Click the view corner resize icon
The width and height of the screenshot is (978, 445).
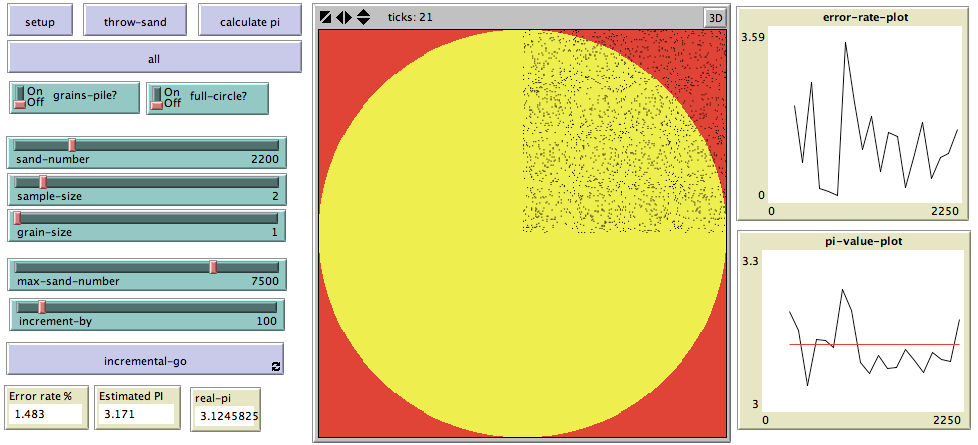tap(326, 17)
